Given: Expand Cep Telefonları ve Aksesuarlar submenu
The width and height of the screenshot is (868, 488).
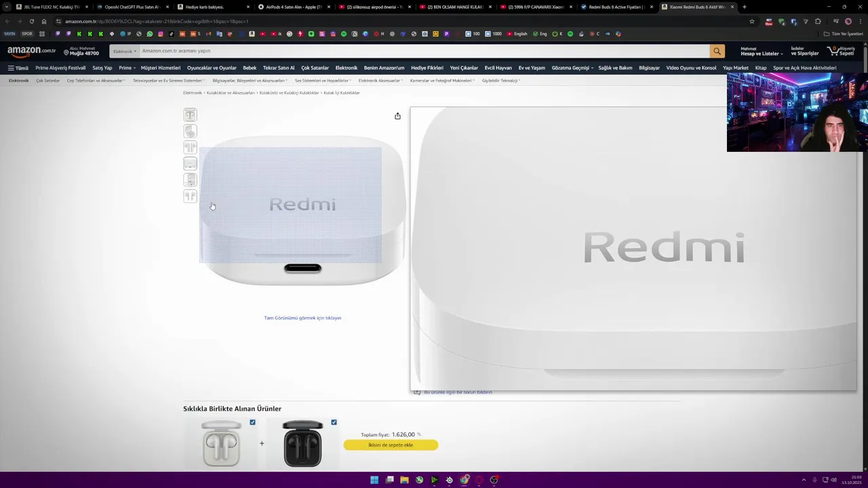Looking at the screenshot, I should [x=96, y=81].
